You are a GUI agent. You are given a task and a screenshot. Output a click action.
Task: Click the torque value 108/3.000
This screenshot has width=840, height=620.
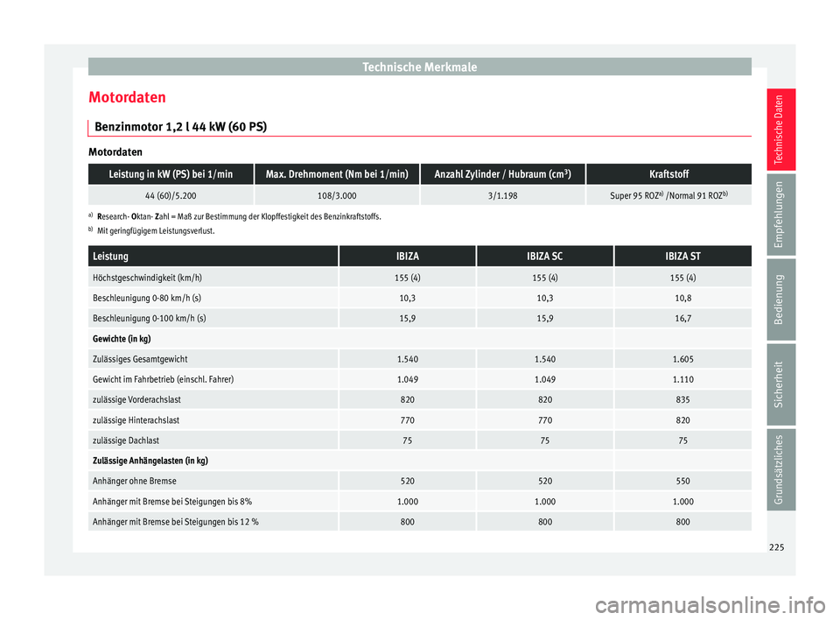(337, 196)
